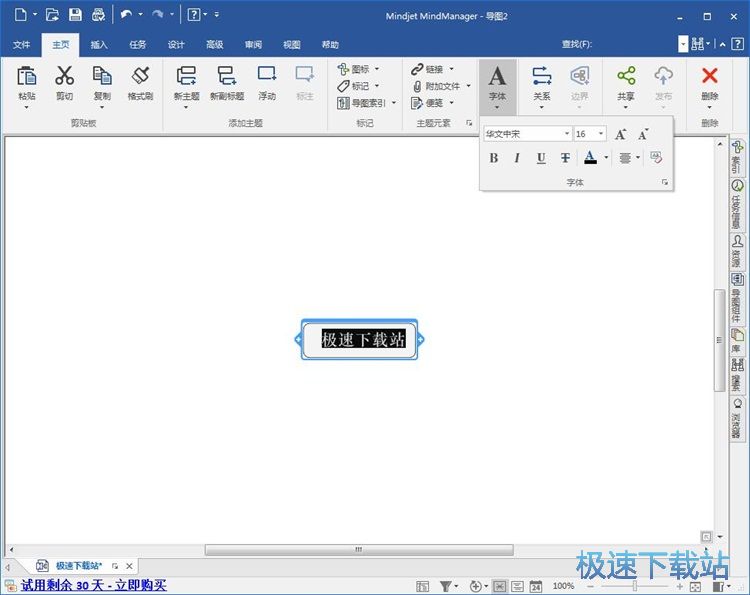Toggle Strikethrough formatting
Screen dimensions: 750x595
point(565,158)
